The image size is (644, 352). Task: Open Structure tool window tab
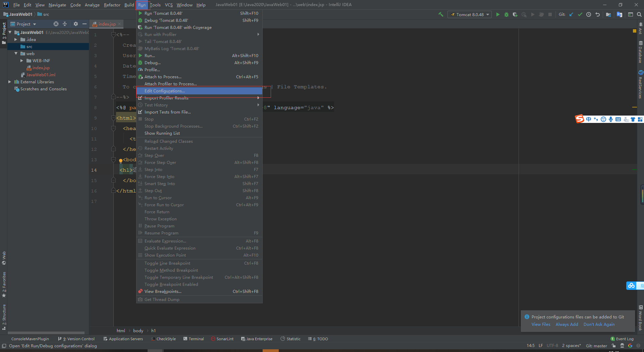click(x=4, y=317)
